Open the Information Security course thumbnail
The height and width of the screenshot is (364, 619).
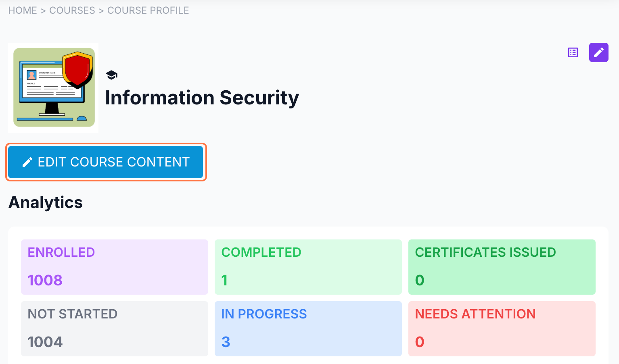tap(54, 87)
